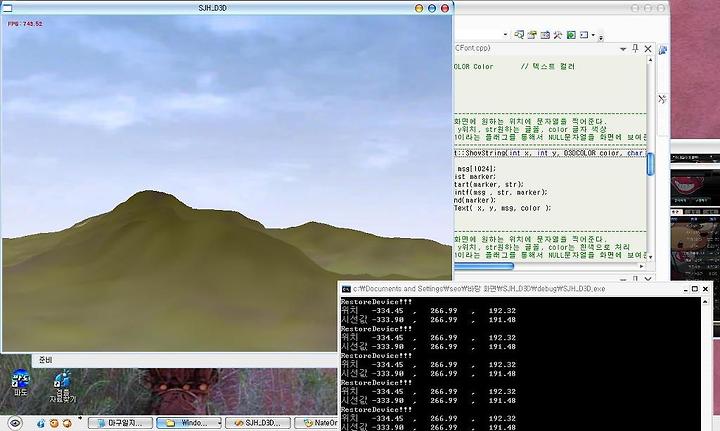Click the window layout icon in IDE toolbar
The image size is (720, 431).
pyautogui.click(x=584, y=34)
